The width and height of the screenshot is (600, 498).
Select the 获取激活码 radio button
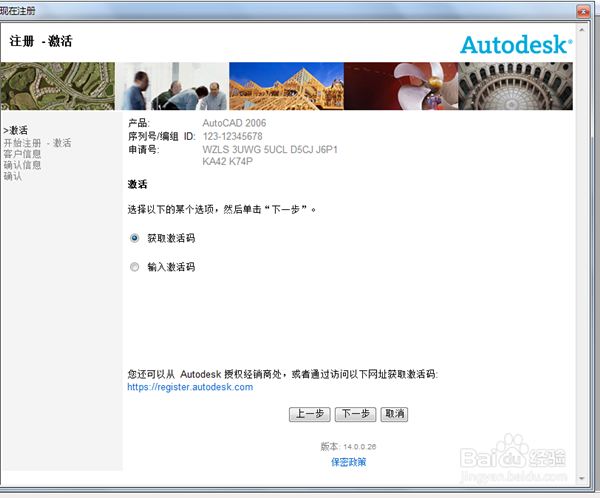point(134,238)
